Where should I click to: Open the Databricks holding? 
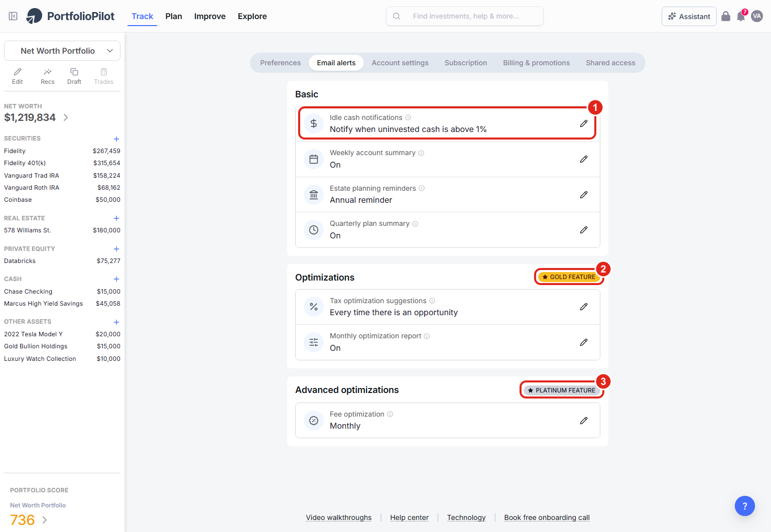point(62,261)
